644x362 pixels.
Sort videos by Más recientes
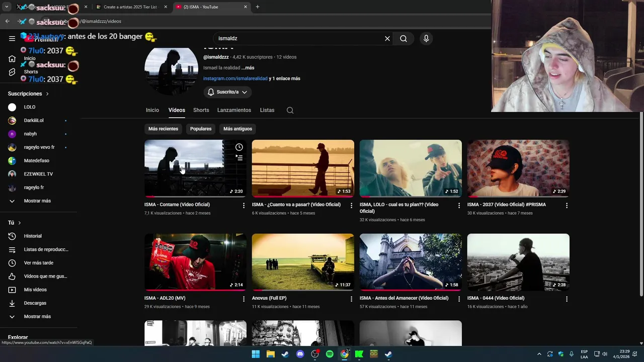tap(163, 129)
